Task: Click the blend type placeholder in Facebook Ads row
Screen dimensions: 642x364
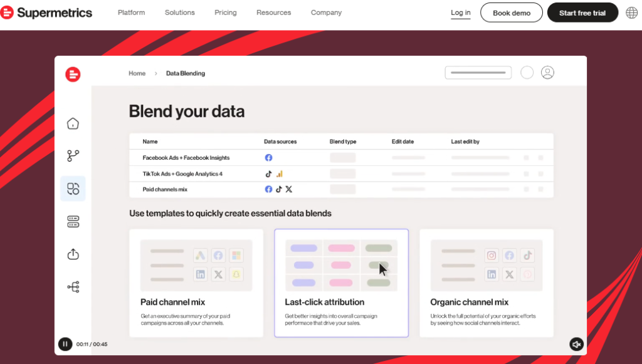Action: click(343, 157)
